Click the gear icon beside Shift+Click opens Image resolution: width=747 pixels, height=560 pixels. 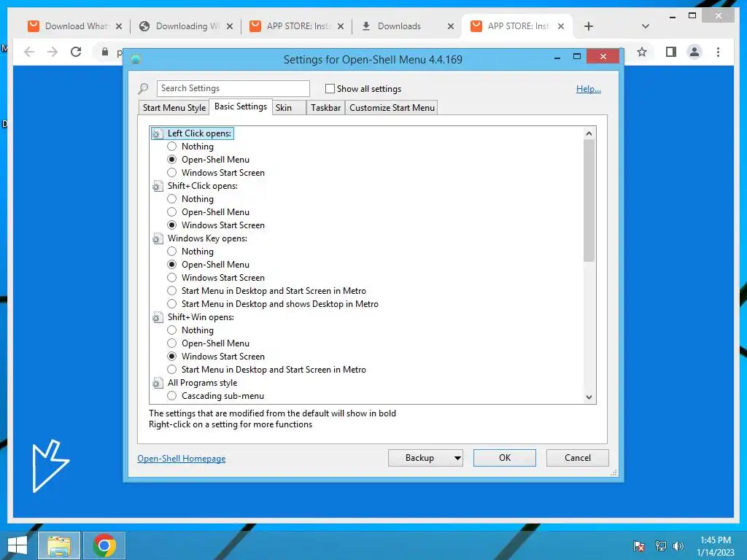point(158,186)
